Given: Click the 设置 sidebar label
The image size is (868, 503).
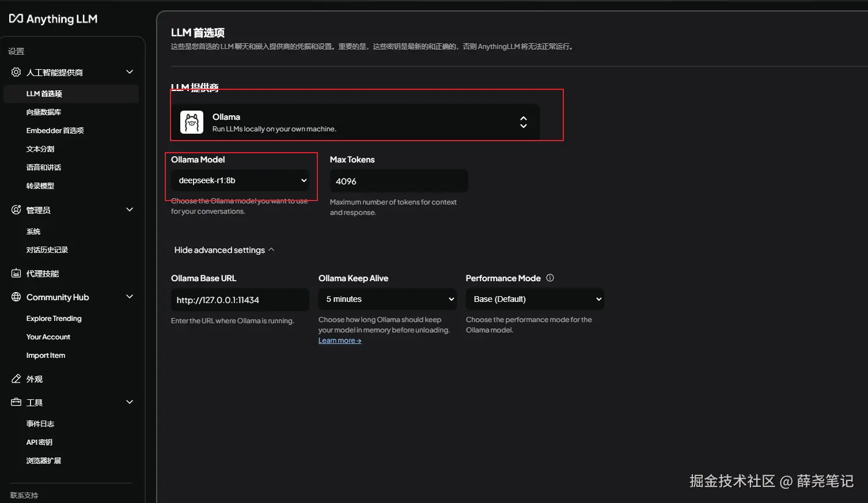Looking at the screenshot, I should [x=16, y=51].
